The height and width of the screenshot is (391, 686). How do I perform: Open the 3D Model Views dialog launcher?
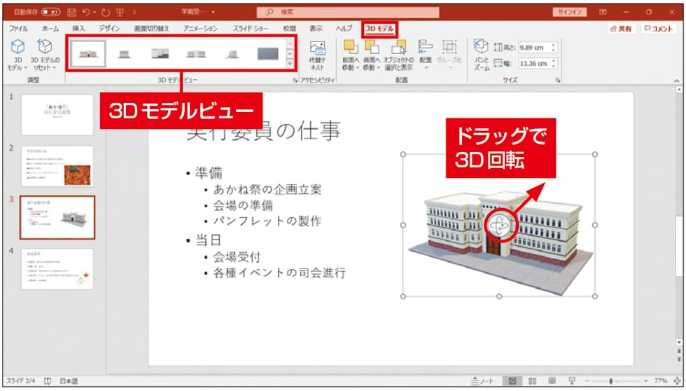[295, 80]
